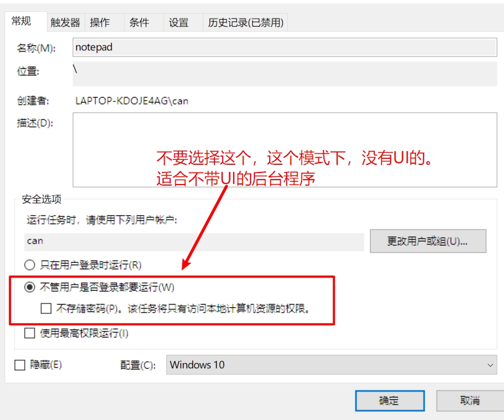This screenshot has height=420, width=504.
Task: Click the 取消 button
Action: pos(470,401)
